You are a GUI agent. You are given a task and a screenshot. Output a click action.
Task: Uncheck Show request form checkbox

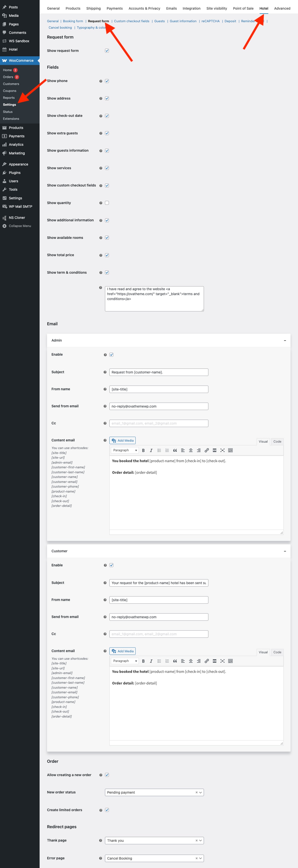pos(107,51)
